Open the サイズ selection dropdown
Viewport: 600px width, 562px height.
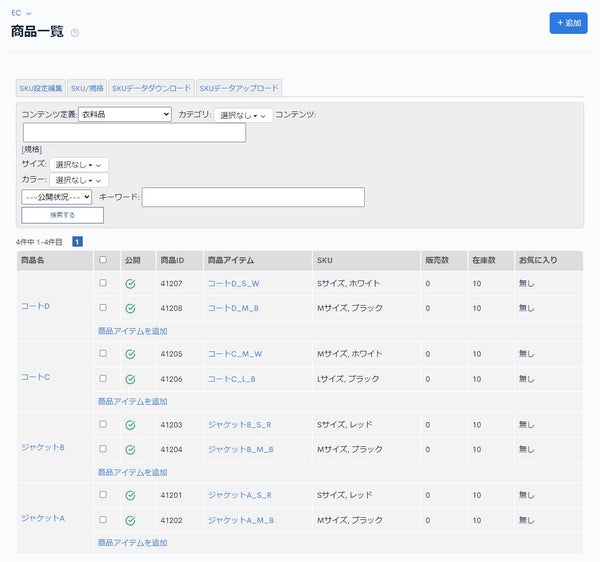(79, 165)
